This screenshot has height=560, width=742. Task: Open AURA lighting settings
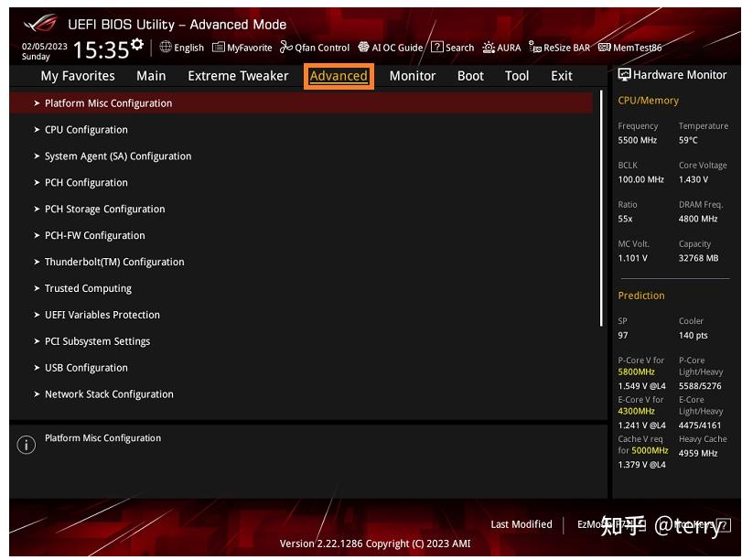(500, 48)
